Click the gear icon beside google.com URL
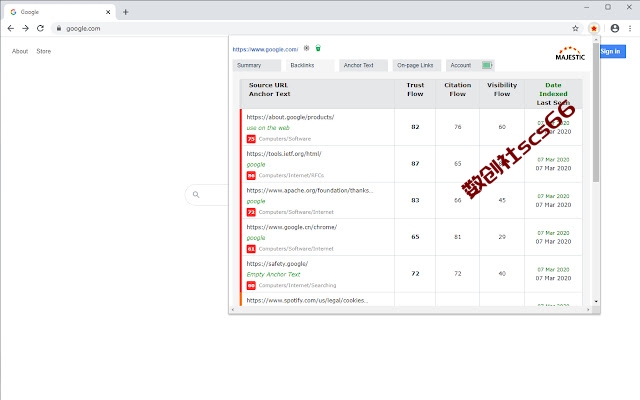The width and height of the screenshot is (640, 400). tap(307, 48)
